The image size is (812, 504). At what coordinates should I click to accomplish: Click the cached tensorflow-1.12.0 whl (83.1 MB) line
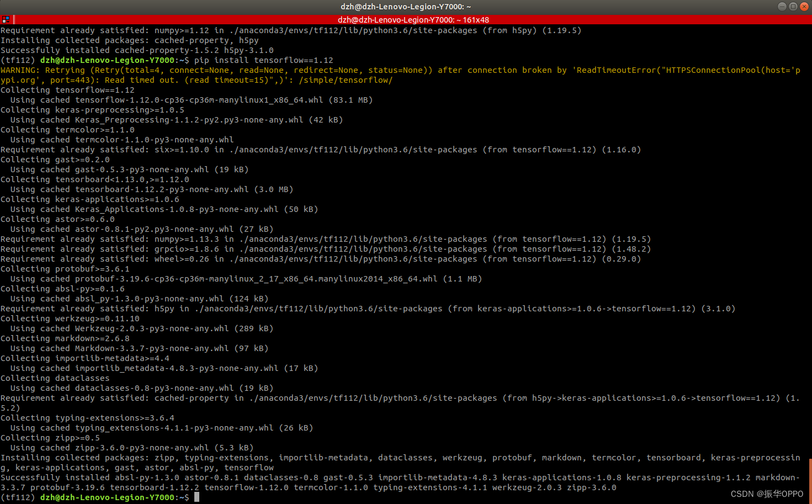pos(192,100)
